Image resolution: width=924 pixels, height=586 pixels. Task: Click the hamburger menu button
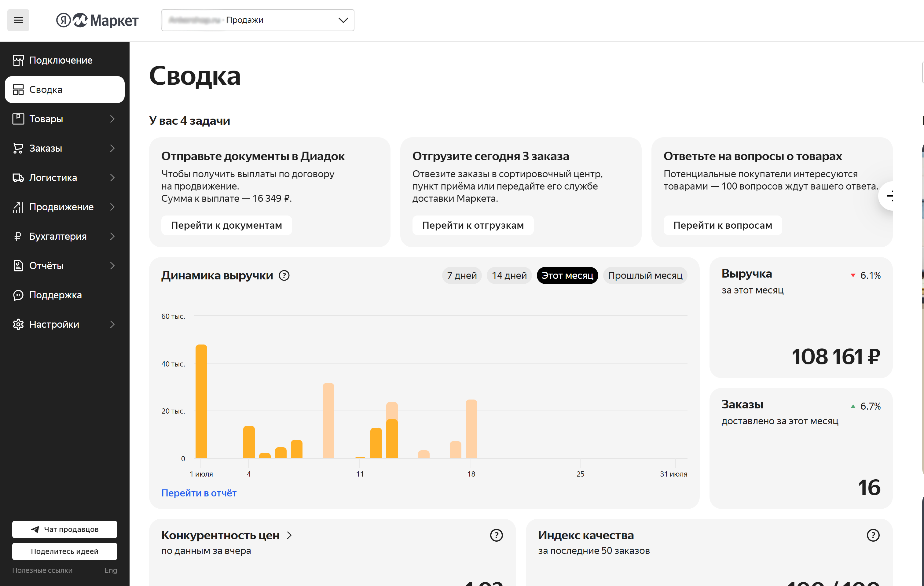(18, 20)
